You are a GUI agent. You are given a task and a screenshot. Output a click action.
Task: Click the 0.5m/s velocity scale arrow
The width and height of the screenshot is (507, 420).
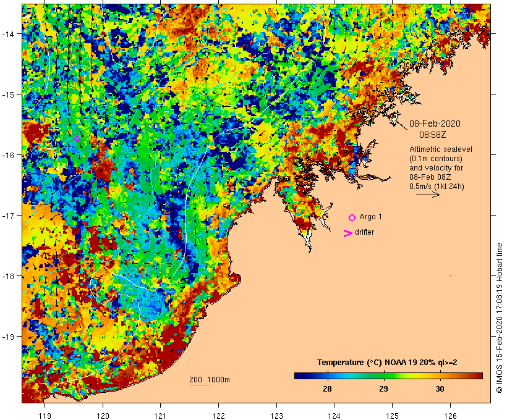(428, 195)
